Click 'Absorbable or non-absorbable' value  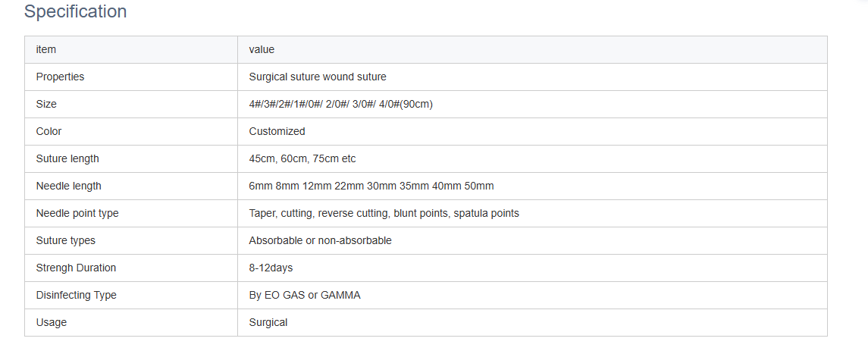pos(320,240)
